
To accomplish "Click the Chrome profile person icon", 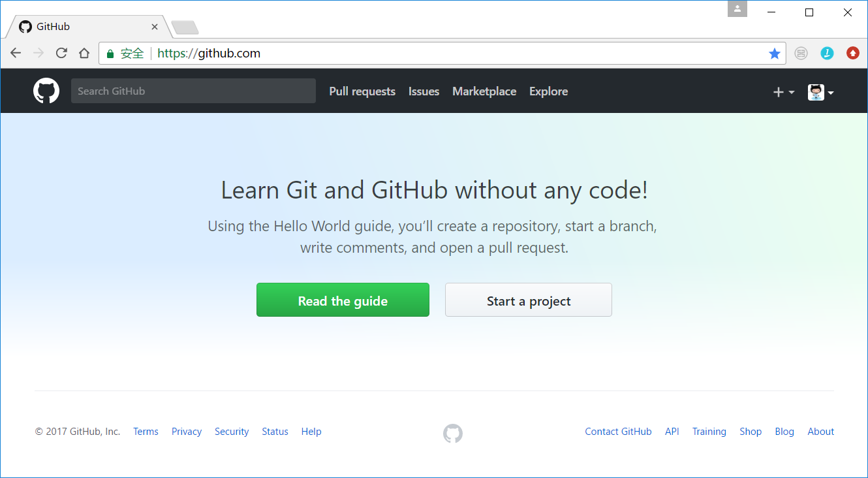I will pyautogui.click(x=737, y=9).
